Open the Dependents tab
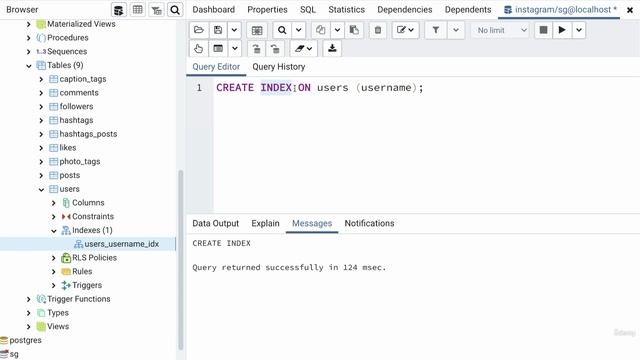 pyautogui.click(x=468, y=9)
